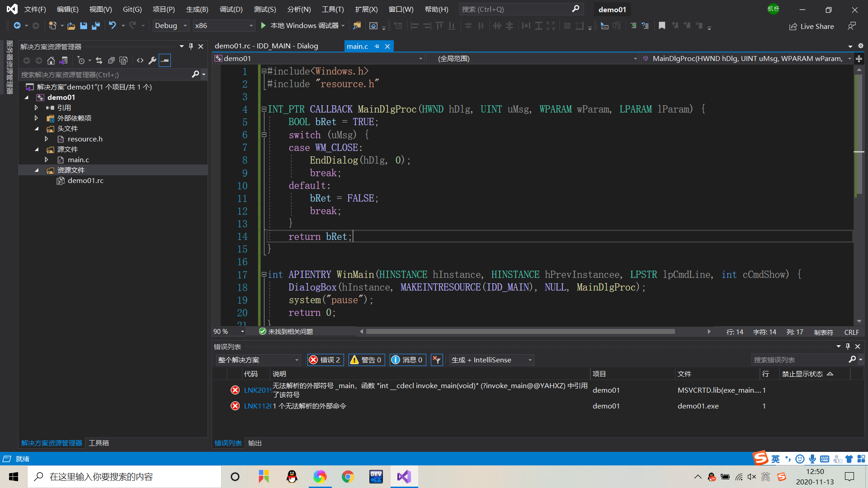The width and height of the screenshot is (868, 488).
Task: Open Google Chrome from the taskbar
Action: 348,477
